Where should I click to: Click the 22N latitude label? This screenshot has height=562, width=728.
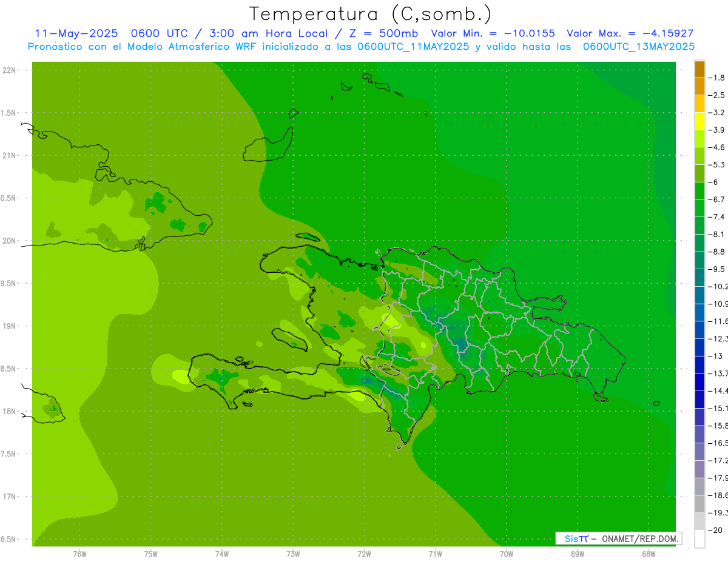[9, 70]
